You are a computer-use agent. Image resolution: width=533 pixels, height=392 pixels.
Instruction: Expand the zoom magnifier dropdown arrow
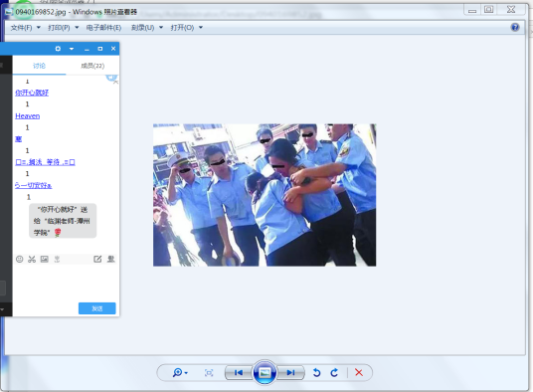pyautogui.click(x=186, y=373)
